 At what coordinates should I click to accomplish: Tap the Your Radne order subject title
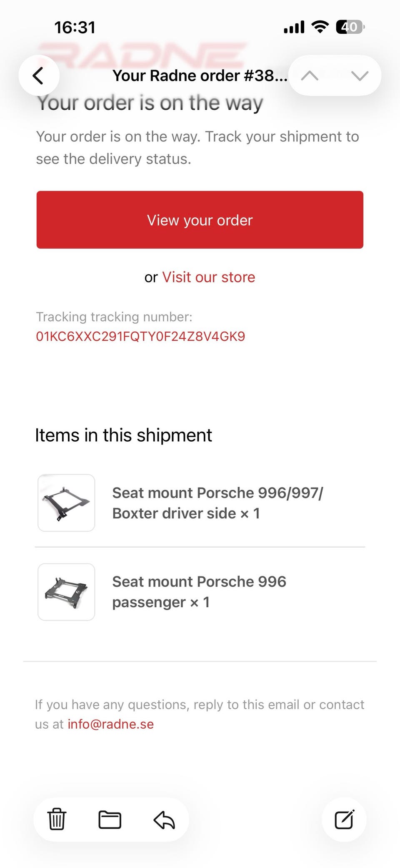(x=200, y=76)
